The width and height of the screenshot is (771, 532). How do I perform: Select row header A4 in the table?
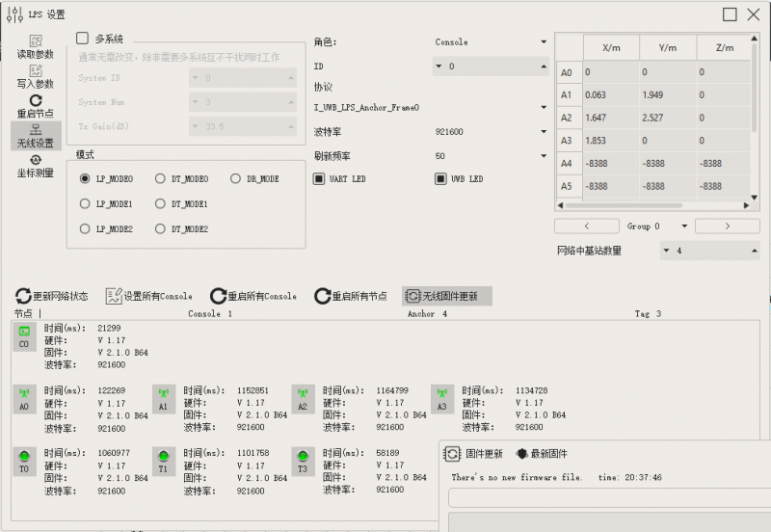coord(569,163)
